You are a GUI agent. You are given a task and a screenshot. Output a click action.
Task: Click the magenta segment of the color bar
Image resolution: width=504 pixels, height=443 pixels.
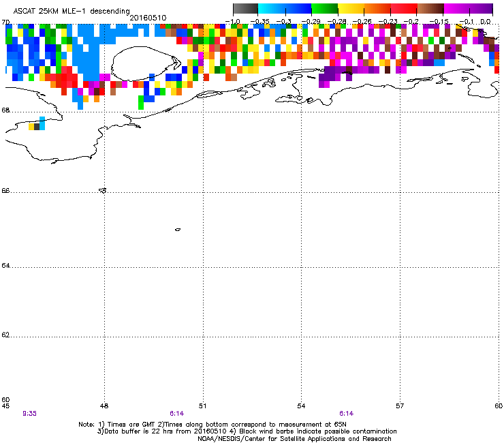tap(457, 9)
